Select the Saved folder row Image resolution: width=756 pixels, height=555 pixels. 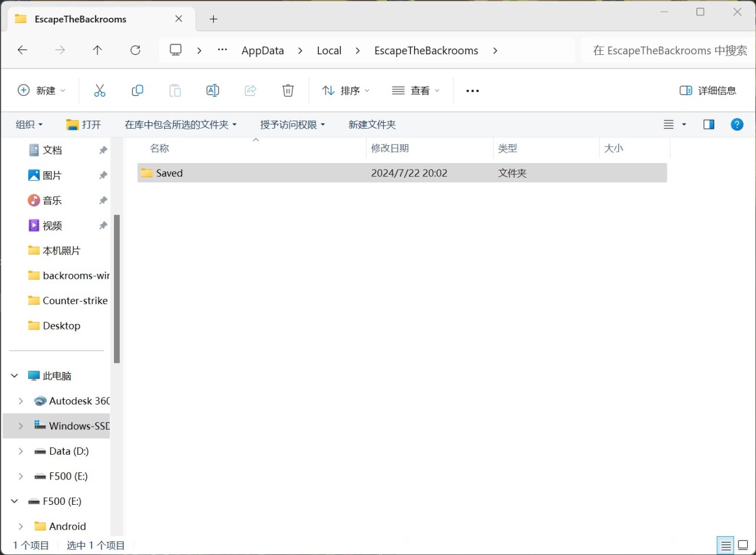point(402,173)
